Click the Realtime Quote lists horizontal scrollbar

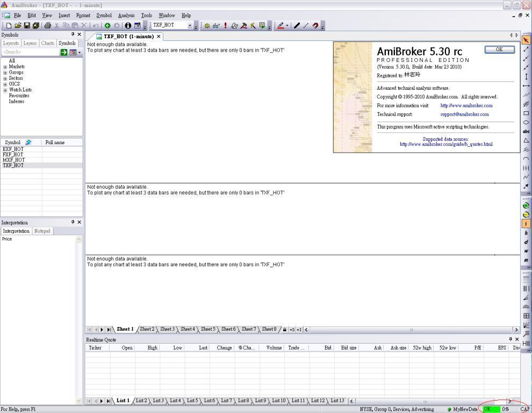[430, 401]
